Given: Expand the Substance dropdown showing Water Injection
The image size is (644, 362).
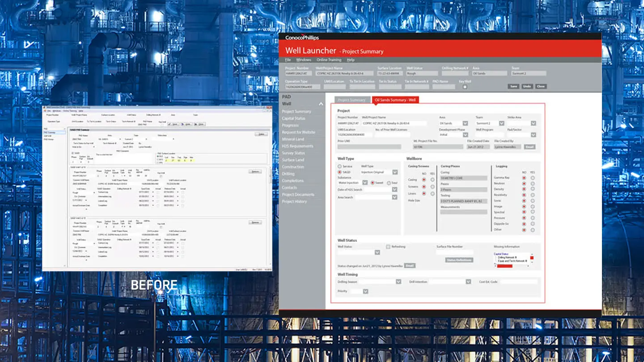Looking at the screenshot, I should pos(365,183).
